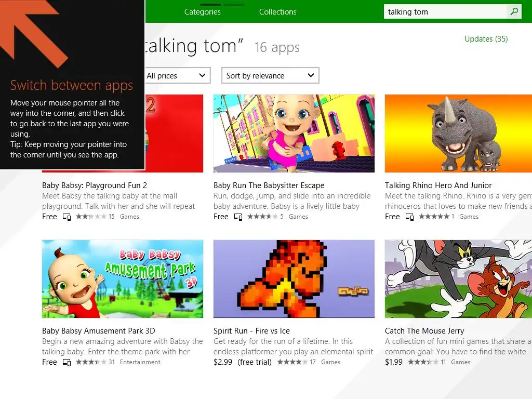Click star rating of Catch The Mouse Jerry
Viewport: 532px width, 399px height.
(x=423, y=362)
